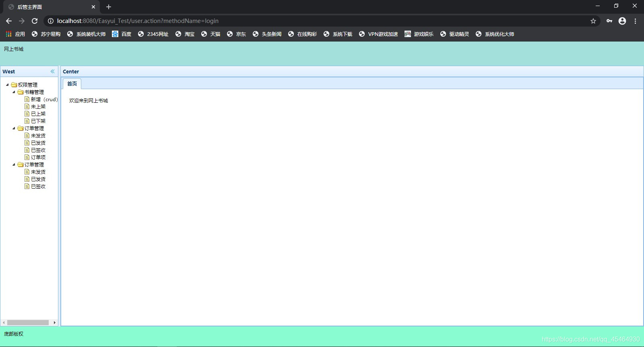The height and width of the screenshot is (347, 644).
Task: Click the folder icon beside 书籍管理
Action: coord(21,92)
